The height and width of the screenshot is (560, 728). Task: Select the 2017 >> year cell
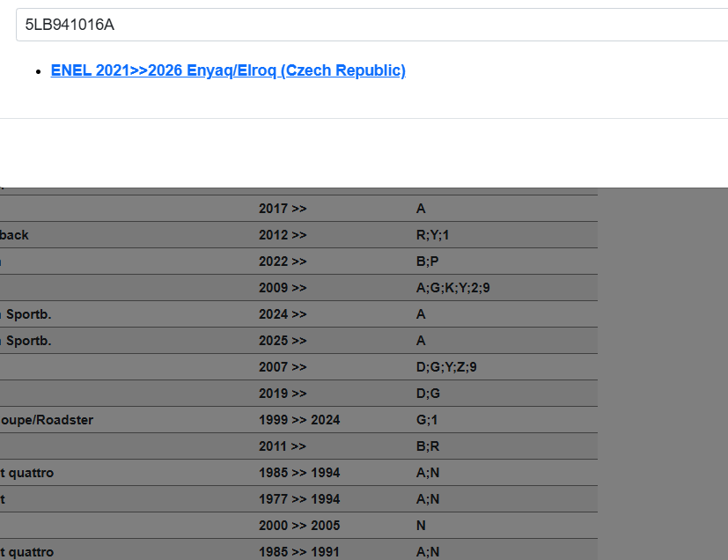coord(283,209)
